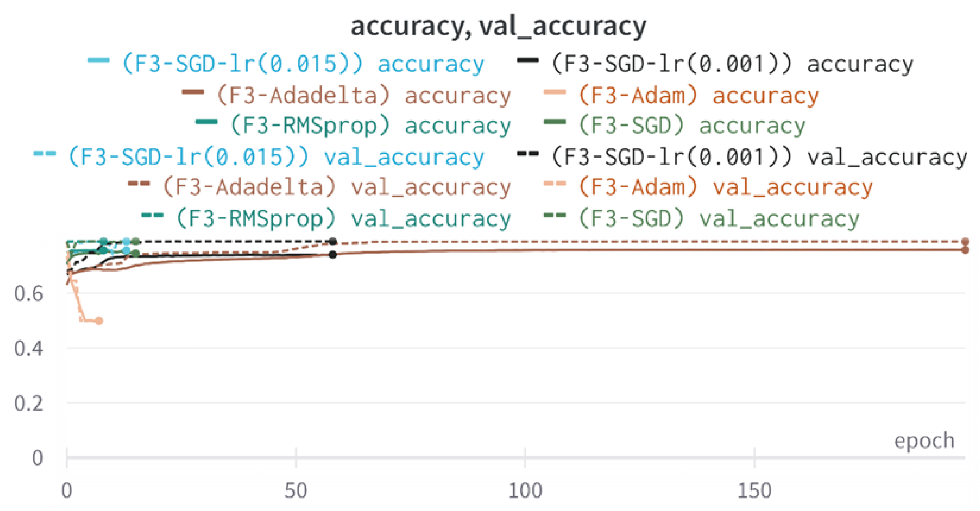The image size is (980, 511).
Task: Toggle the F3-Adadelta accuracy legend entry
Action: 363,96
